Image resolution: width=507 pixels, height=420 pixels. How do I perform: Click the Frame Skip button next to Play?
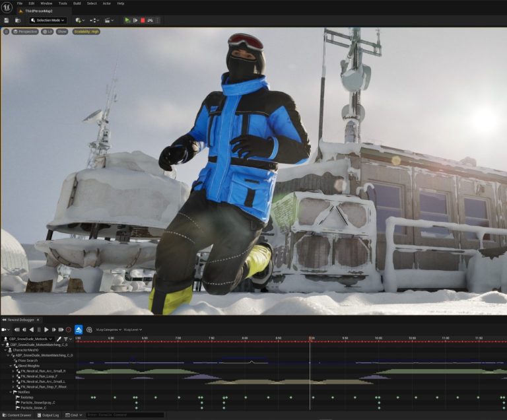tap(135, 20)
